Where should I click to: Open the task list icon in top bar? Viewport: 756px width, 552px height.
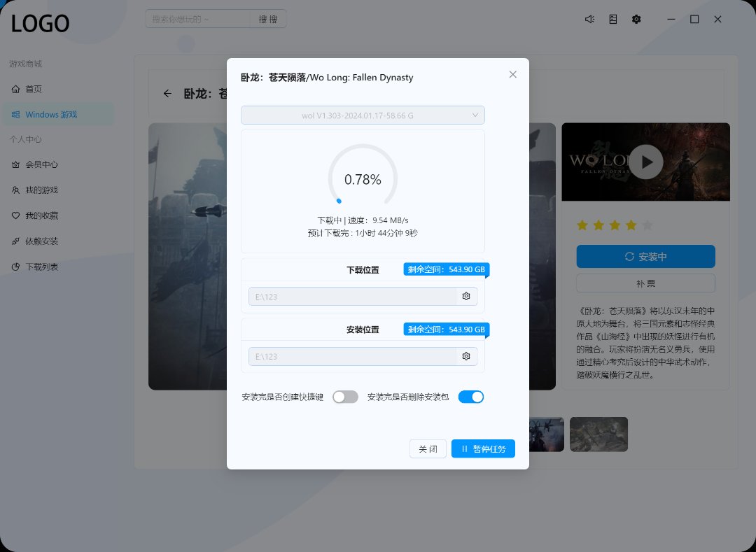[613, 20]
